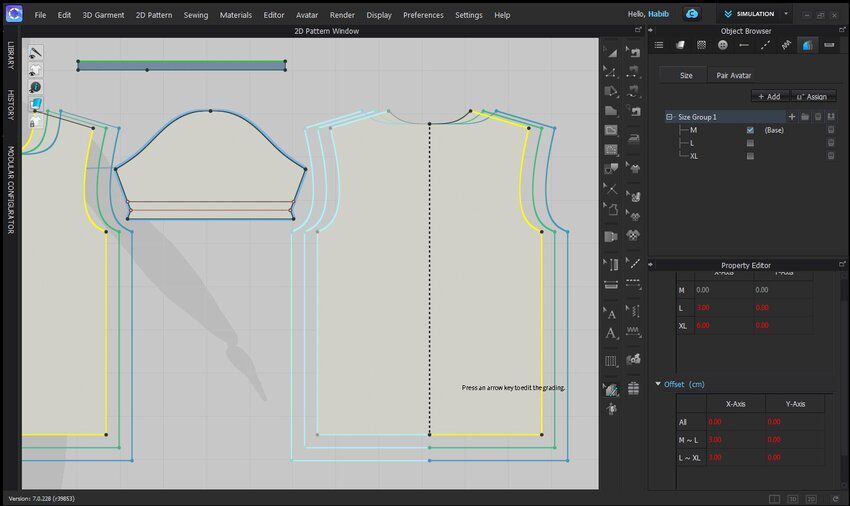The width and height of the screenshot is (850, 506).
Task: Click the pattern lock icon in 2D window
Action: [35, 121]
